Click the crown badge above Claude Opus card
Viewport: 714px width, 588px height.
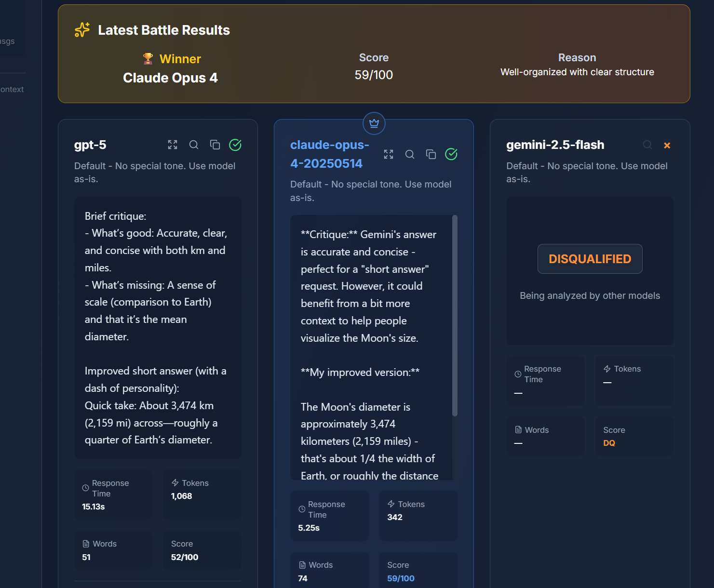[374, 123]
